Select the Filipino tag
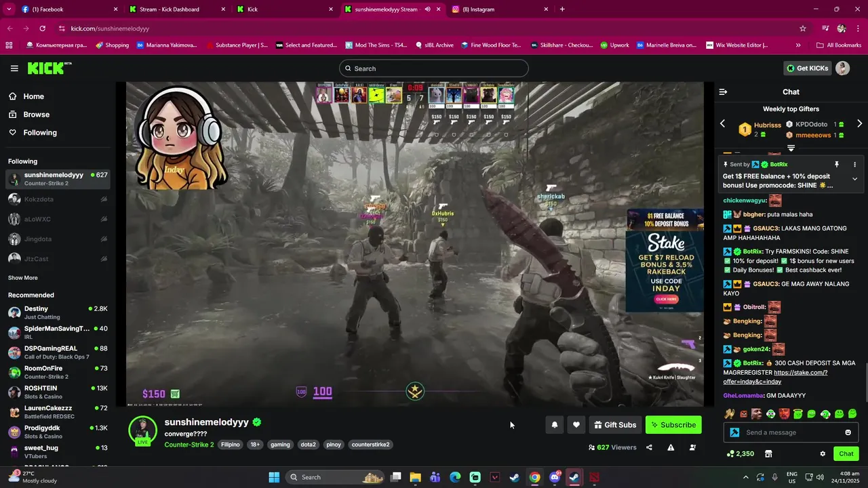This screenshot has width=868, height=488. (x=231, y=445)
